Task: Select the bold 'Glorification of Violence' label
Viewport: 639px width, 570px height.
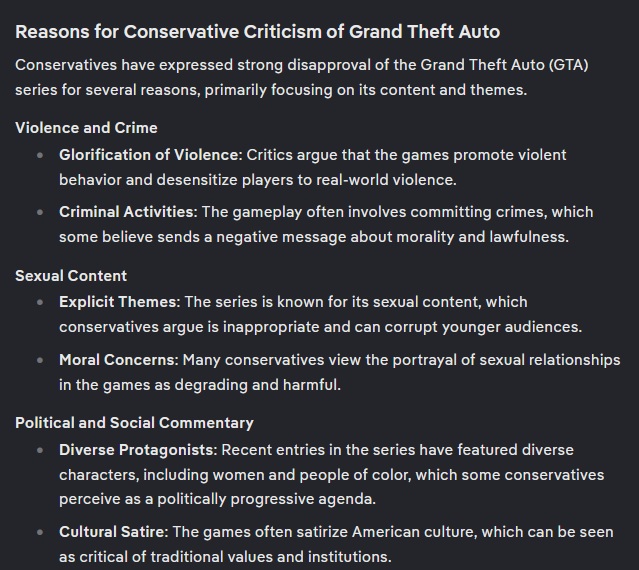Action: [x=150, y=155]
